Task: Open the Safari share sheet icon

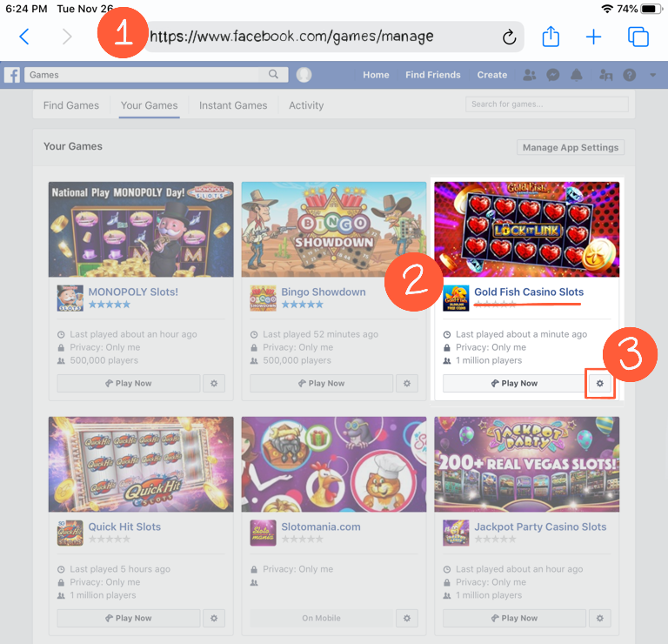Action: (x=551, y=37)
